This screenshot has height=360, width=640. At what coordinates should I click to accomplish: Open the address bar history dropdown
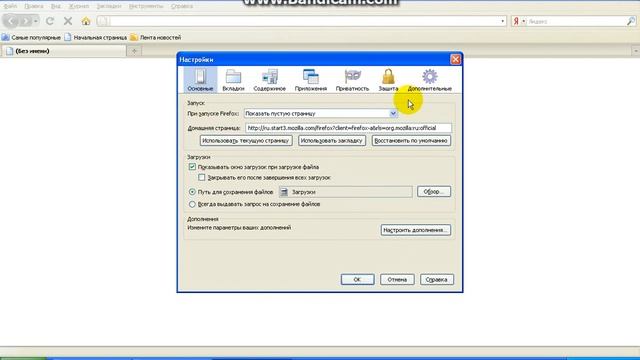point(502,21)
